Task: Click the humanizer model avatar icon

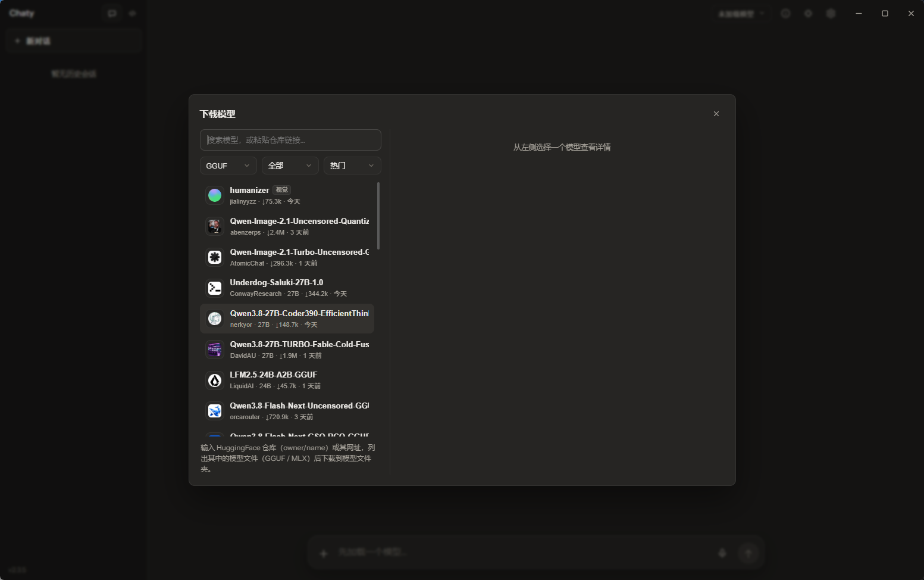Action: [215, 195]
